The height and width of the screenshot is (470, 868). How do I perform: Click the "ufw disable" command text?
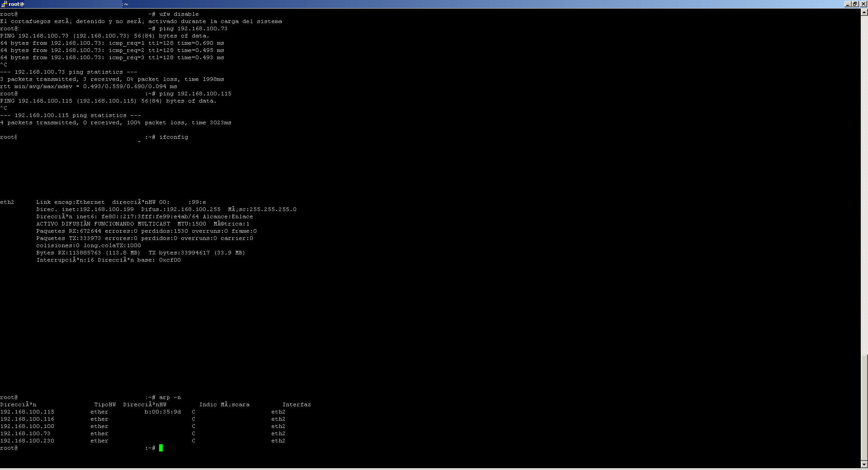[179, 14]
